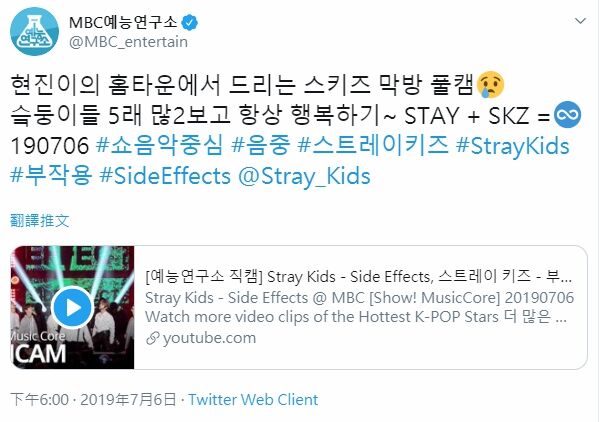This screenshot has width=599, height=422.
Task: Open the MBC예능연구소 display name
Action: tap(123, 23)
